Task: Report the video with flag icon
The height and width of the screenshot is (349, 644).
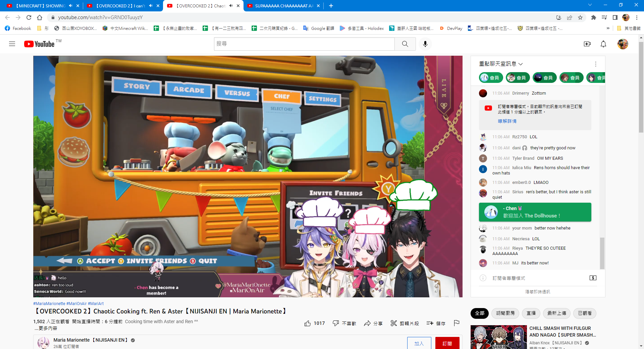Action: [x=457, y=323]
